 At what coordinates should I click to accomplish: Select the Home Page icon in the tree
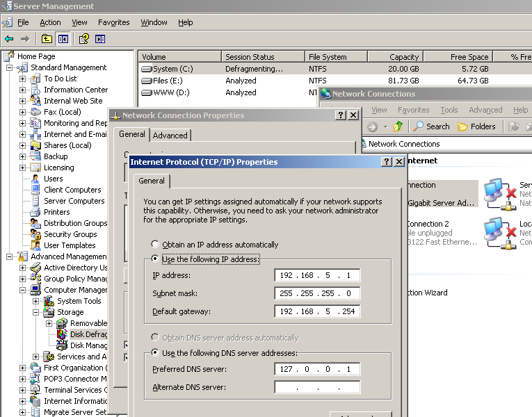coord(10,56)
